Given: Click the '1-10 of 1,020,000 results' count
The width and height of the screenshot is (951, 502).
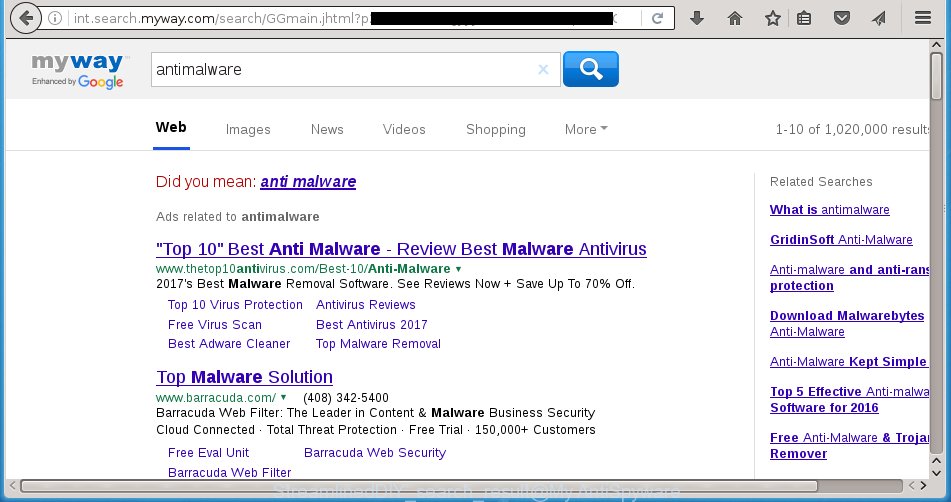Looking at the screenshot, I should [852, 129].
